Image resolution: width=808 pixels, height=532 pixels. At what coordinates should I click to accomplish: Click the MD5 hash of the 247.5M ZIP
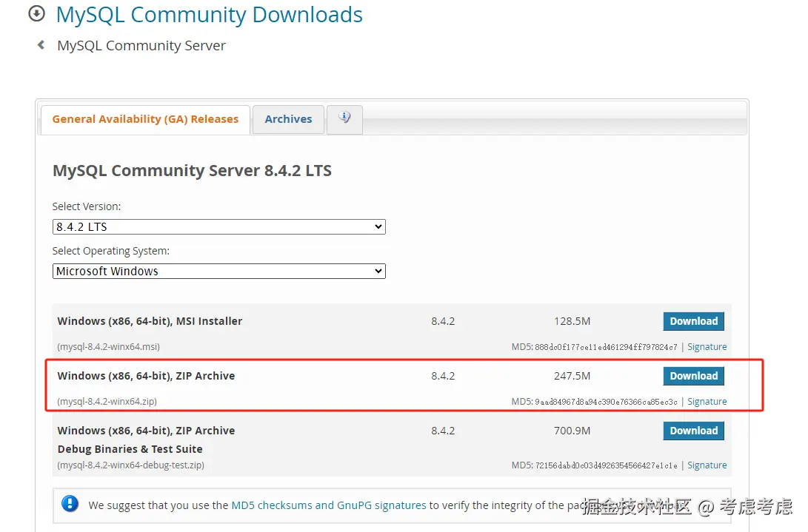606,402
